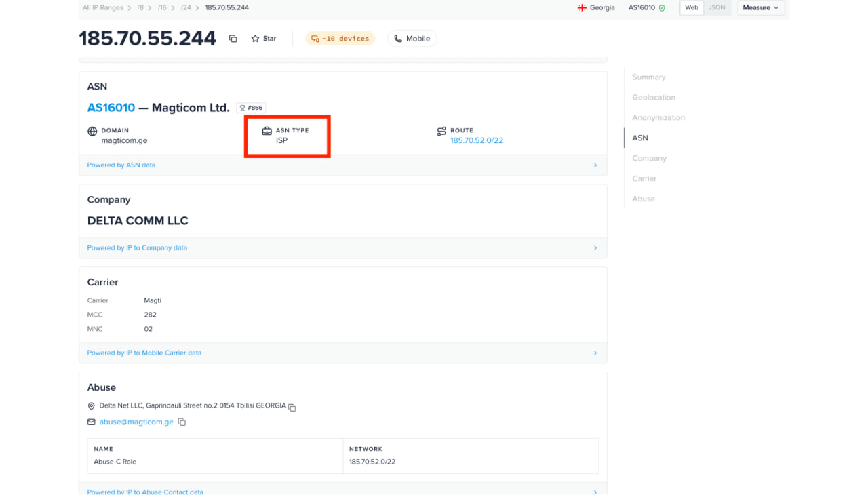Star this IP address
Viewport: 868px width, 495px height.
point(264,39)
